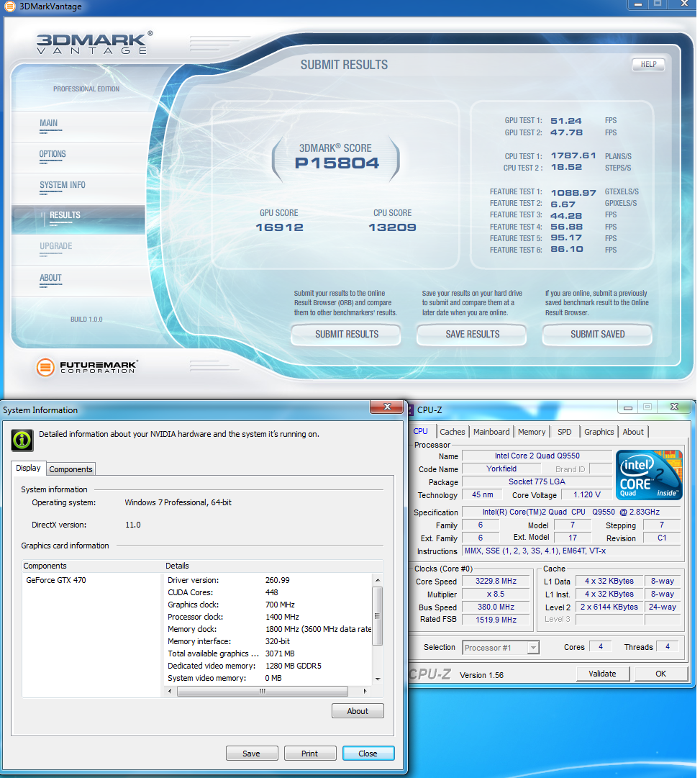Viewport: 700px width, 778px height.
Task: Click the horizontal scrollbar thumb in Details
Action: tap(263, 691)
